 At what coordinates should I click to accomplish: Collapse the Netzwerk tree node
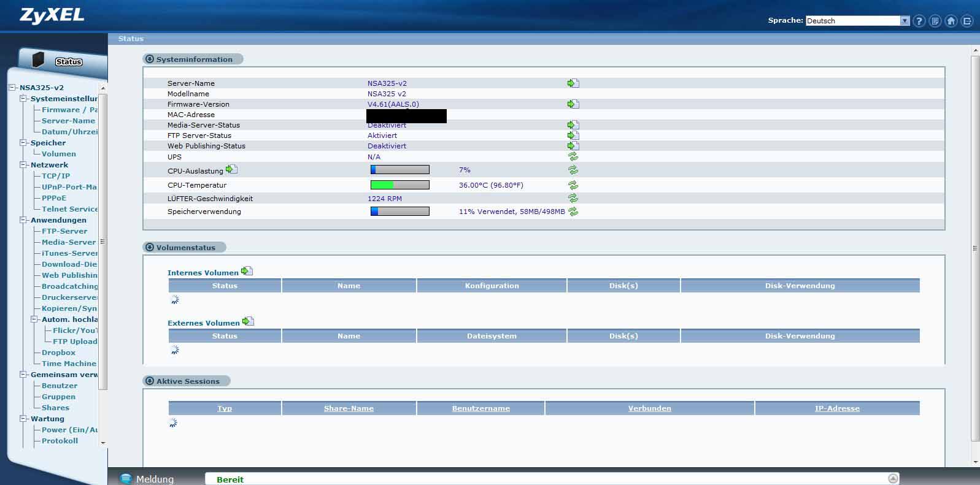pyautogui.click(x=23, y=165)
